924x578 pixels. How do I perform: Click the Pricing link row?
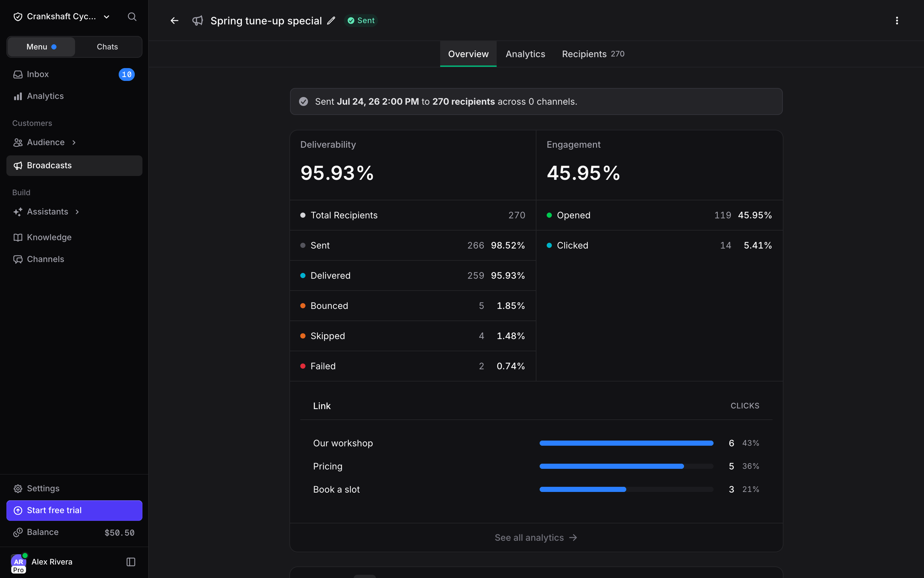[x=536, y=466]
